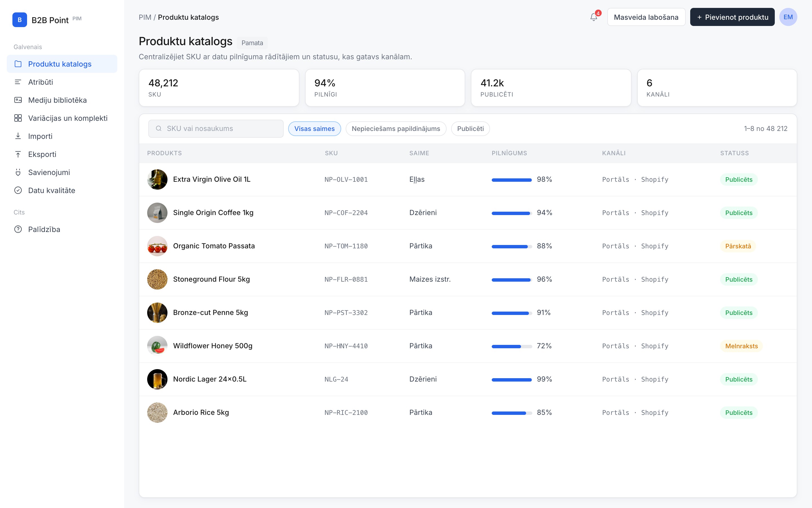Open Palīdzība help page

coord(62,229)
